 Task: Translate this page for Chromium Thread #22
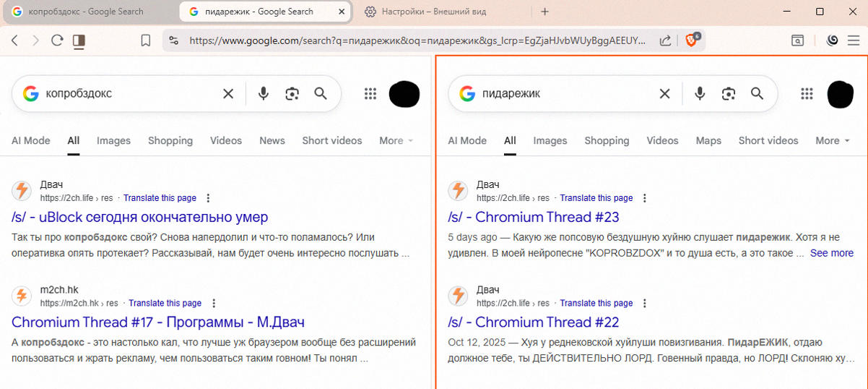point(596,304)
